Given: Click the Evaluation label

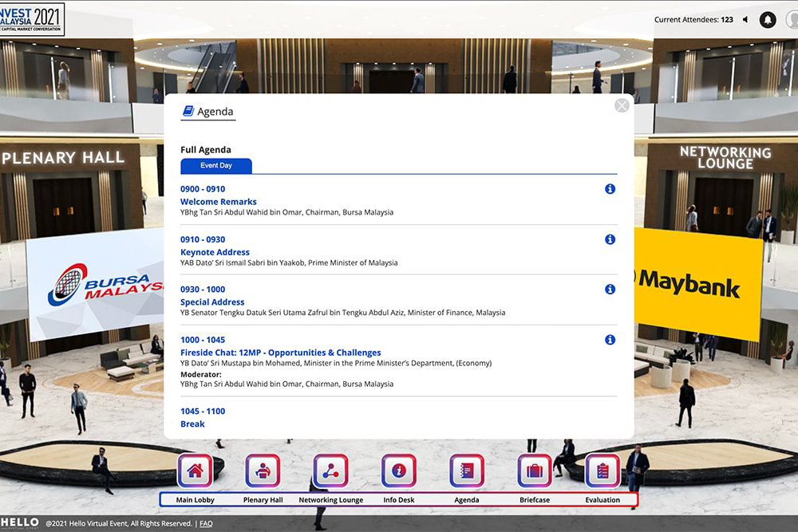Looking at the screenshot, I should pos(602,500).
